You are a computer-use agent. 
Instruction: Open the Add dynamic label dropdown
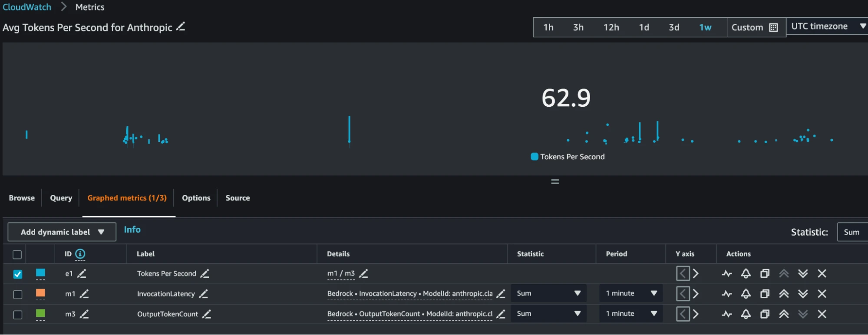(x=62, y=232)
